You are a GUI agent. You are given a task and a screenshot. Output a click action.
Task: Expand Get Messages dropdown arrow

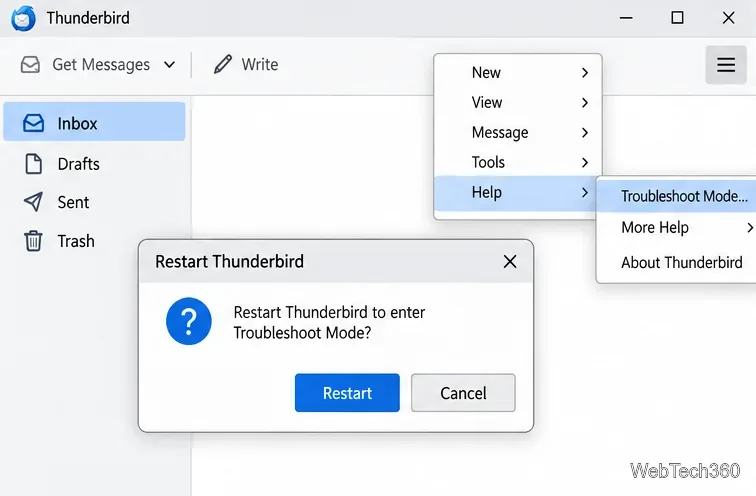169,65
